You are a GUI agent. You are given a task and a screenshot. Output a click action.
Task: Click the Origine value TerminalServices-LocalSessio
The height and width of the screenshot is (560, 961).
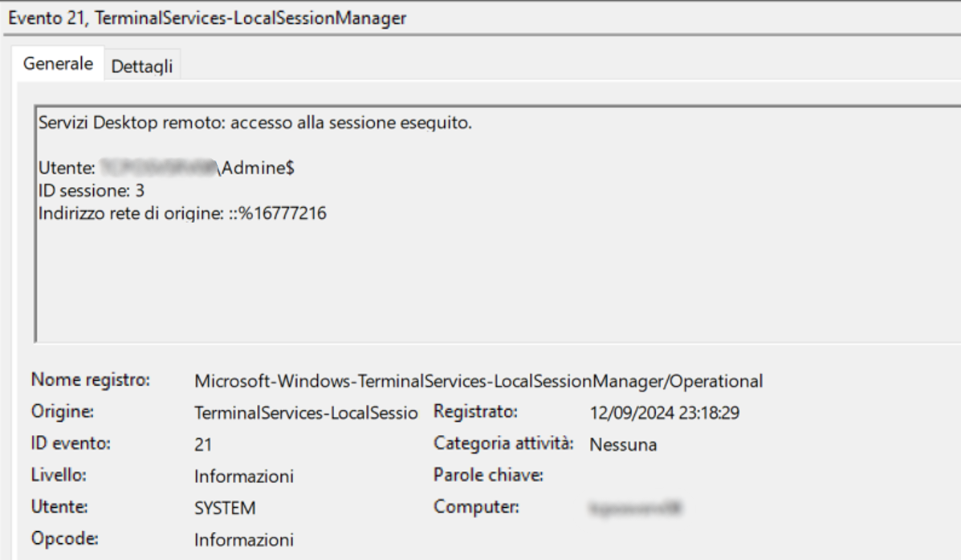coord(308,413)
